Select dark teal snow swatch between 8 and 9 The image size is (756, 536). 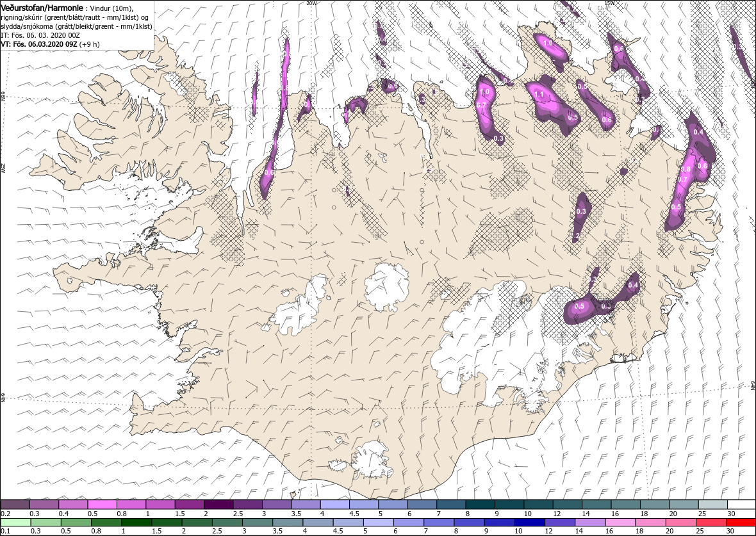481,504
